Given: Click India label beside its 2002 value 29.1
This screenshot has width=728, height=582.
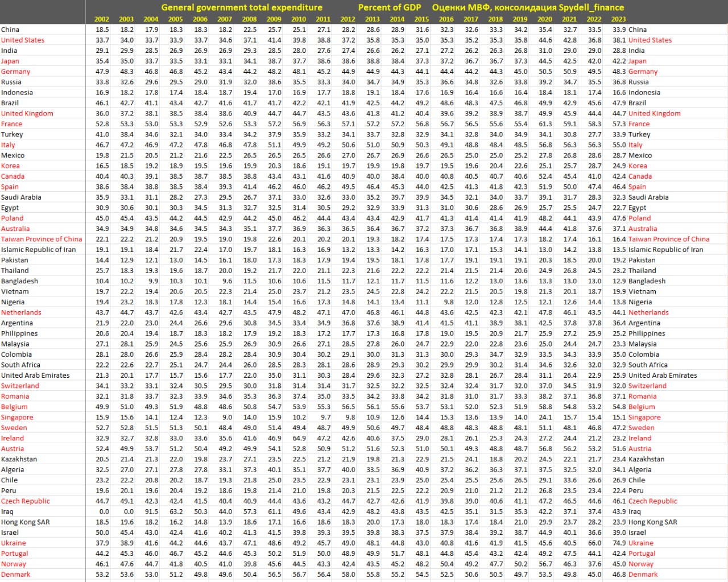Looking at the screenshot, I should [x=9, y=51].
